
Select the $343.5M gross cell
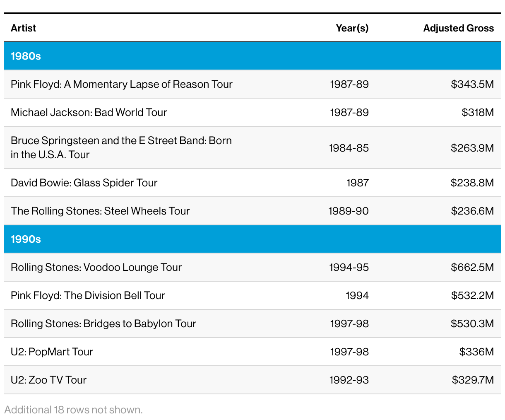[472, 84]
